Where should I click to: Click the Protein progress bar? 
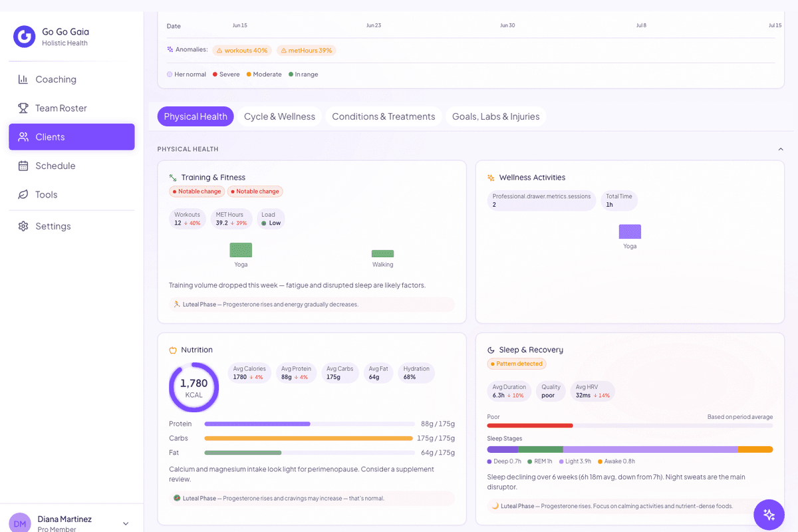click(x=310, y=424)
